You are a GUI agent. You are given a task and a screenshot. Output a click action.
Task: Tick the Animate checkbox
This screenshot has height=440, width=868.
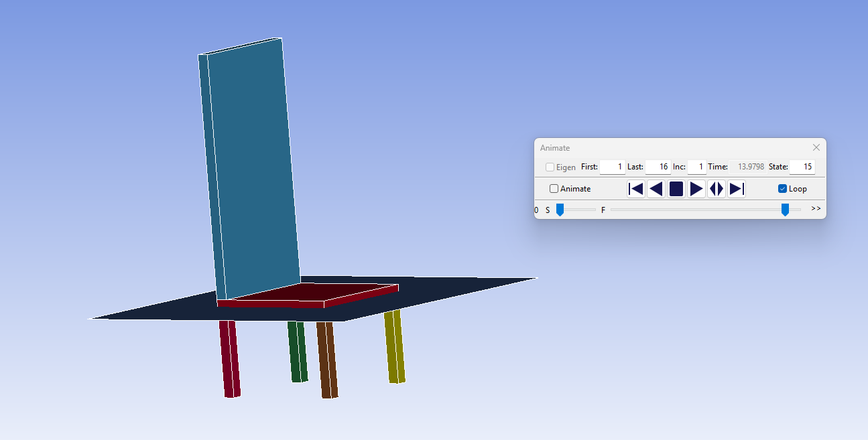(x=554, y=189)
